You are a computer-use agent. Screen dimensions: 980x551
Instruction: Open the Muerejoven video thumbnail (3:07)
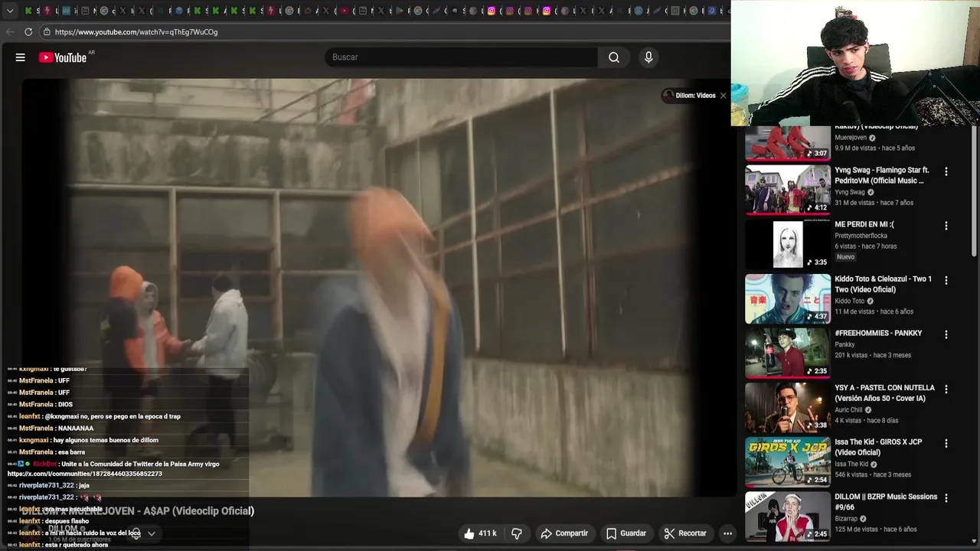788,143
